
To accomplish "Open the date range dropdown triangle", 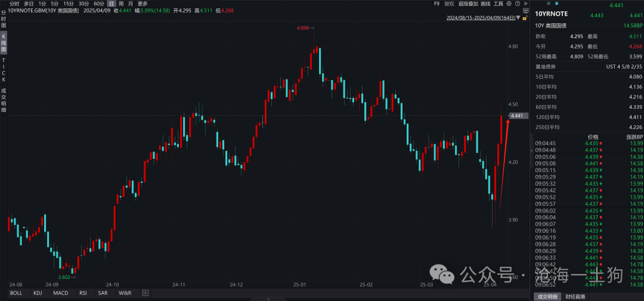I will pos(518,18).
